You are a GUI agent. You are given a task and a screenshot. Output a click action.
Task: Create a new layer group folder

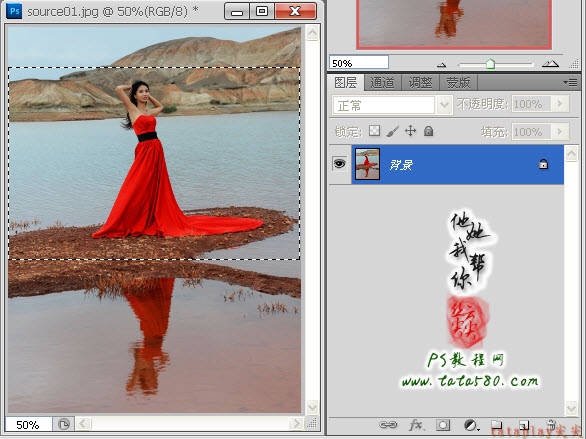pyautogui.click(x=497, y=425)
